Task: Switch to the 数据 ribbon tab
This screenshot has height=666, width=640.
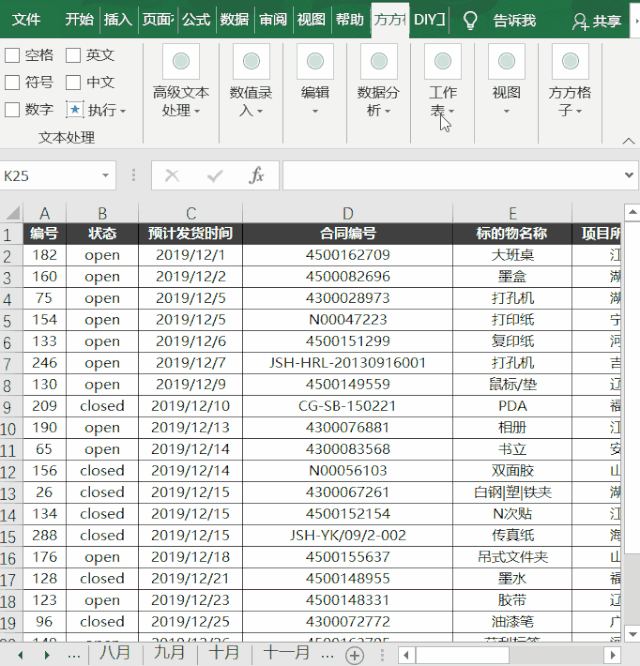Action: [234, 20]
